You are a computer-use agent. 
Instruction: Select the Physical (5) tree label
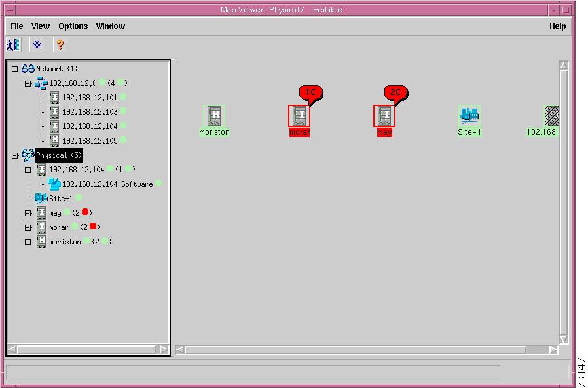click(59, 155)
